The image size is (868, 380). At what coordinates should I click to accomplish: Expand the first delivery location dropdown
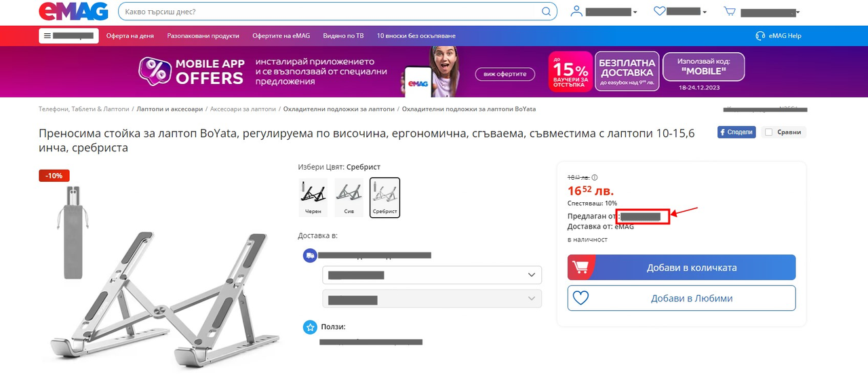pos(432,275)
